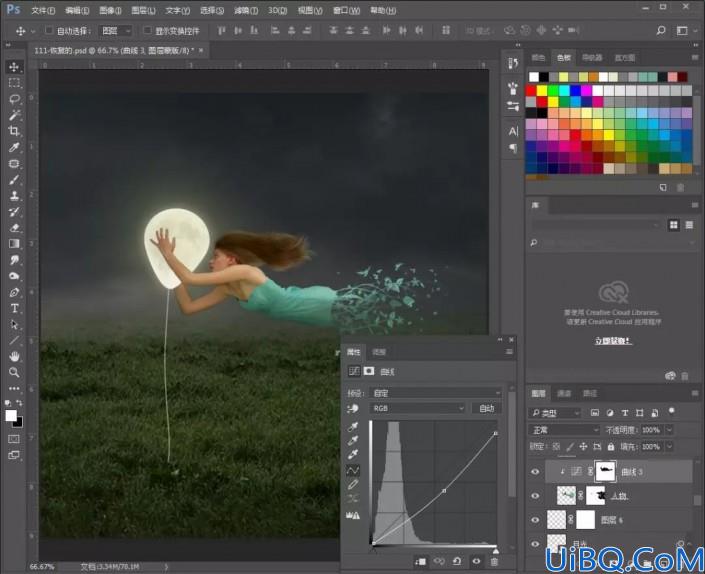Pick the curves on-image adjustment hand tool
The image size is (705, 574).
click(x=353, y=408)
